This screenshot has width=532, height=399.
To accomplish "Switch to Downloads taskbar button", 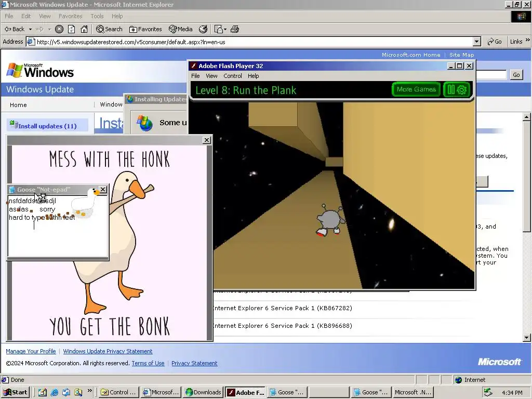I will (203, 392).
